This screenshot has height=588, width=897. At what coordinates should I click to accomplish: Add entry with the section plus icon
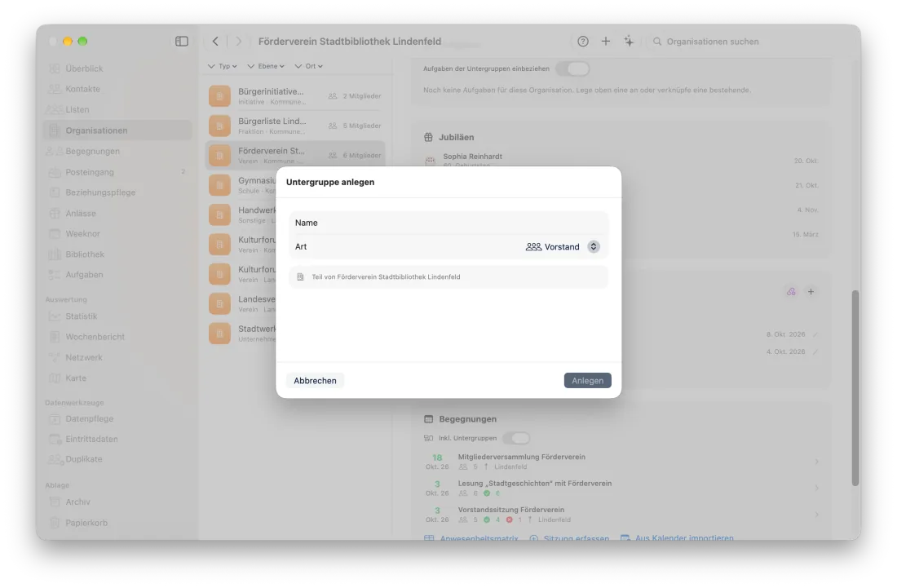tap(811, 292)
